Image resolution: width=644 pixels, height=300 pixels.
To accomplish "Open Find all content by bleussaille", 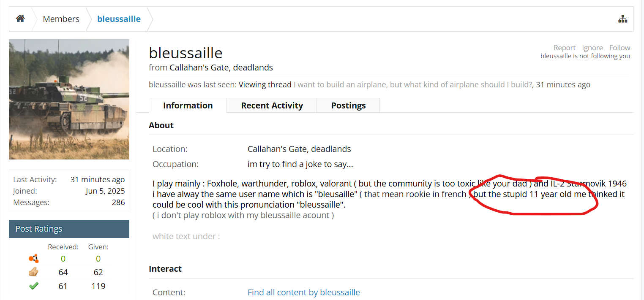I will [x=303, y=292].
